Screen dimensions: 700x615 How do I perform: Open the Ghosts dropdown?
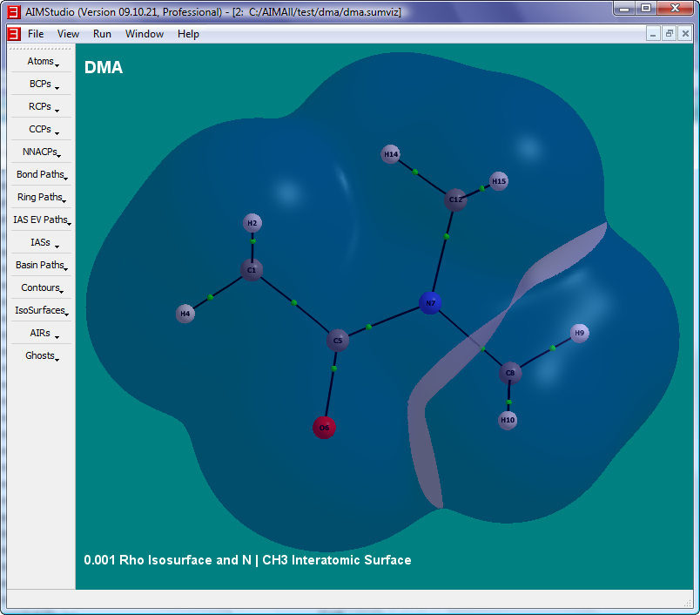[40, 356]
